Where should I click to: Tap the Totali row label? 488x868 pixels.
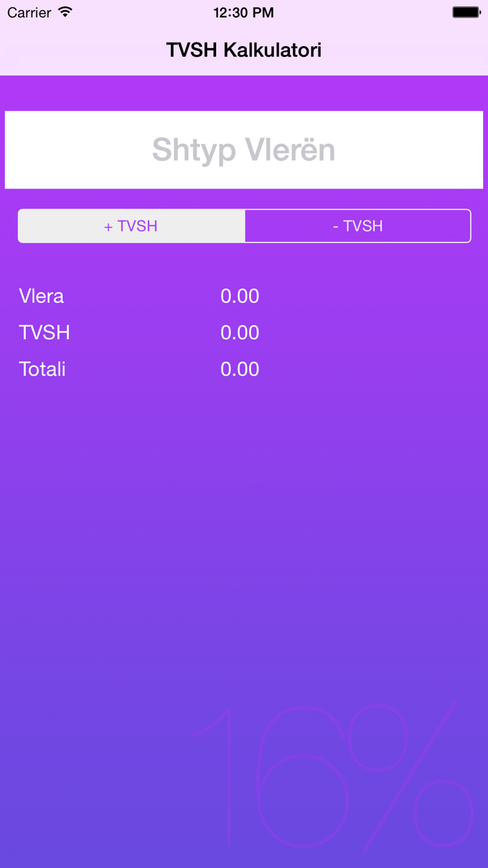pyautogui.click(x=43, y=368)
